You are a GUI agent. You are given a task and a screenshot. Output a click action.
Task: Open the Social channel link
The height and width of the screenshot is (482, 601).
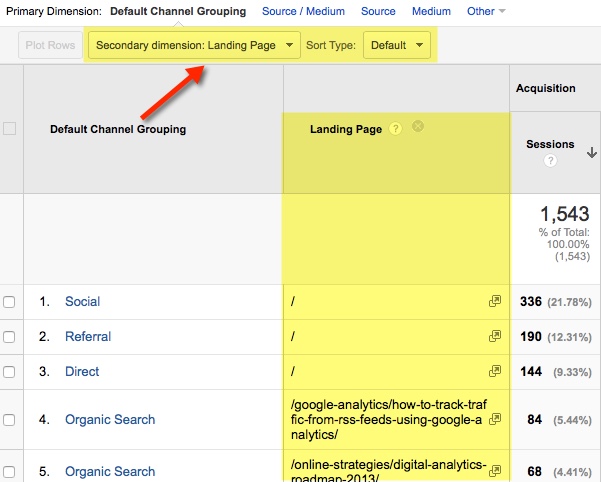(82, 302)
